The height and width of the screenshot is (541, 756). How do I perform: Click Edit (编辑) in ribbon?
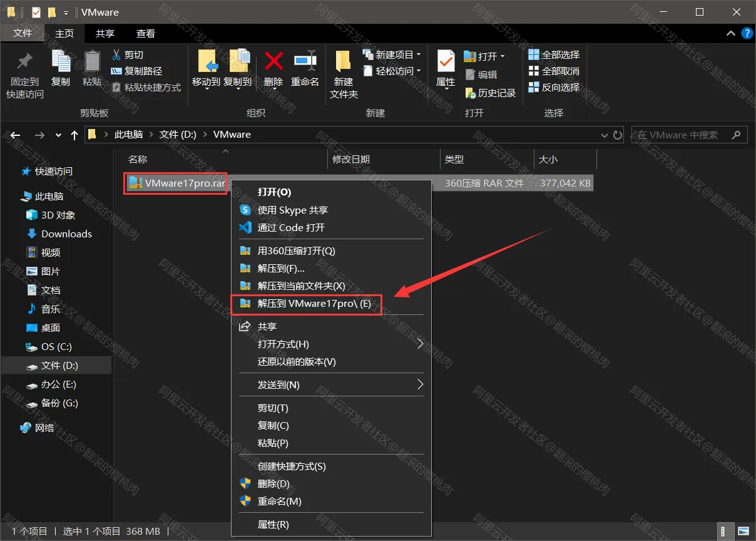481,75
